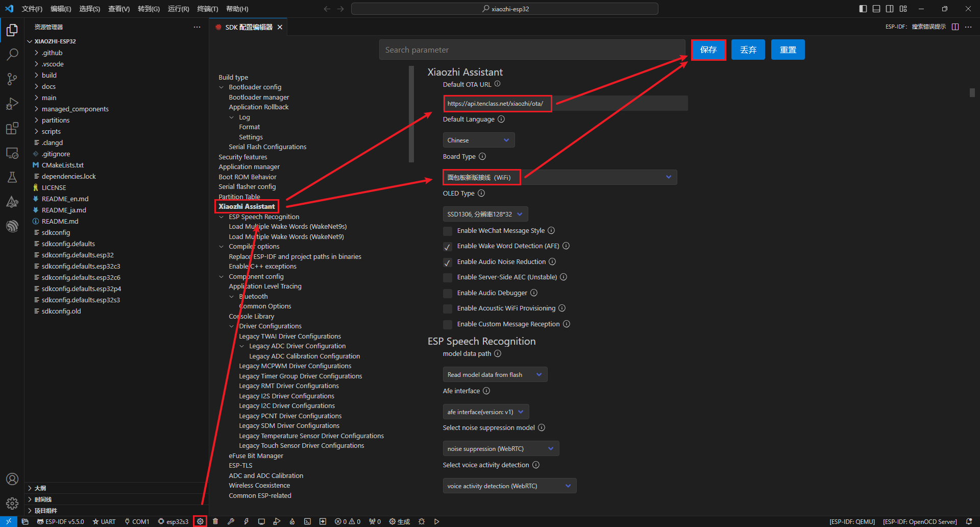Click the 重置 reset button

pos(788,50)
